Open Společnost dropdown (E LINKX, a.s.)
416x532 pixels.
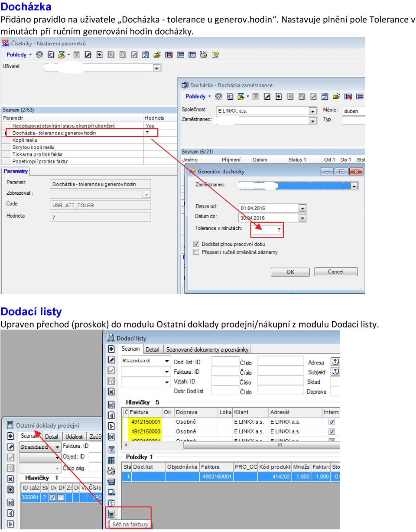click(x=313, y=111)
